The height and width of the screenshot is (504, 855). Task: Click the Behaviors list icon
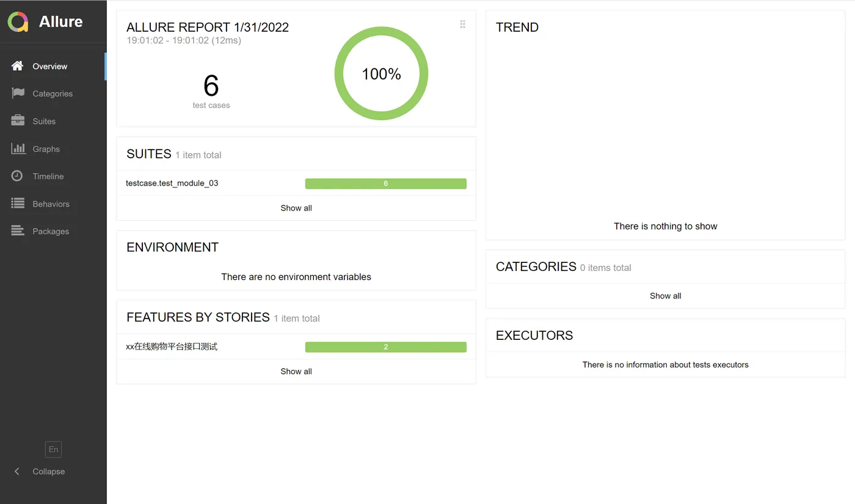18,203
